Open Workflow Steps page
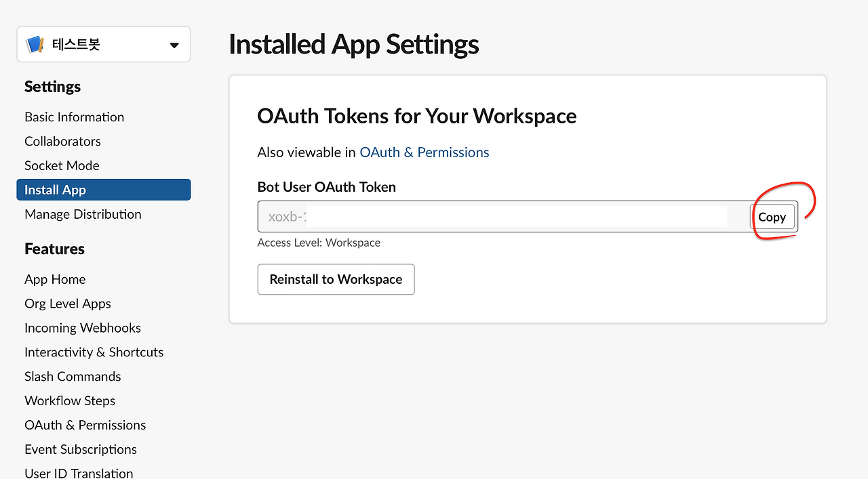 tap(70, 401)
